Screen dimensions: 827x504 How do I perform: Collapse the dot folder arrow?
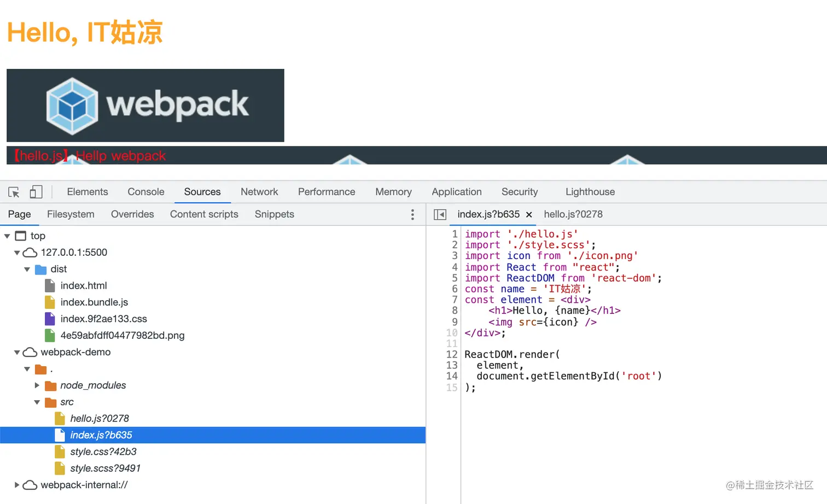[x=27, y=369]
